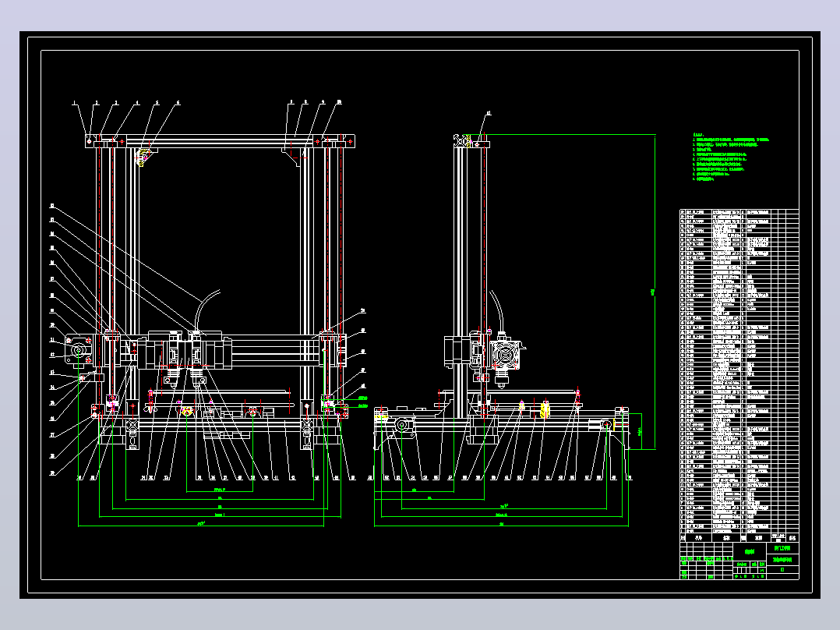840x630 pixels.
Task: Click the hot-end nozzle under the fan
Action: click(502, 379)
